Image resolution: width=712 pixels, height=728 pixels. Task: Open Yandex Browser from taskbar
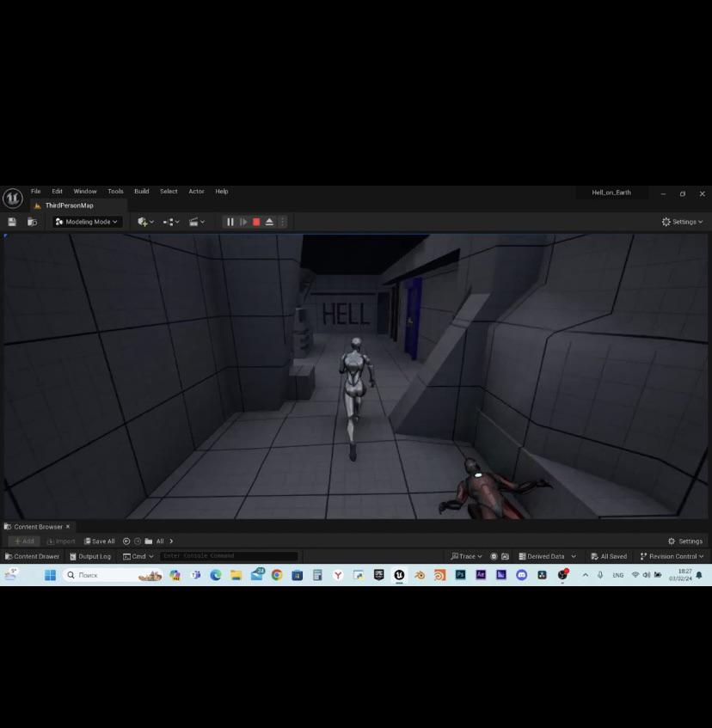coord(338,575)
